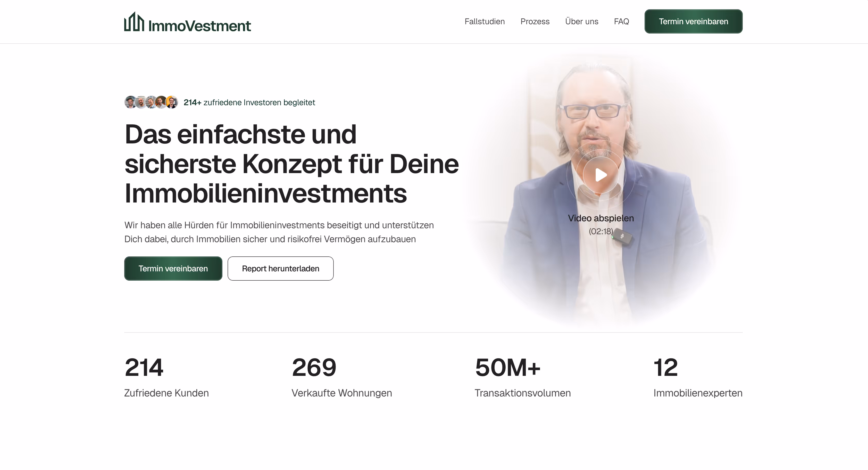The height and width of the screenshot is (470, 868).
Task: Select the third investor avatar
Action: 151,102
